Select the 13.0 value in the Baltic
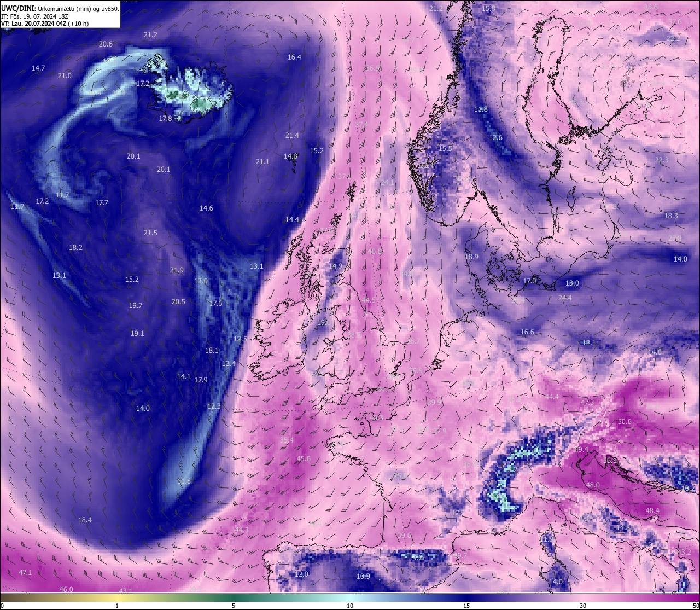 572,283
